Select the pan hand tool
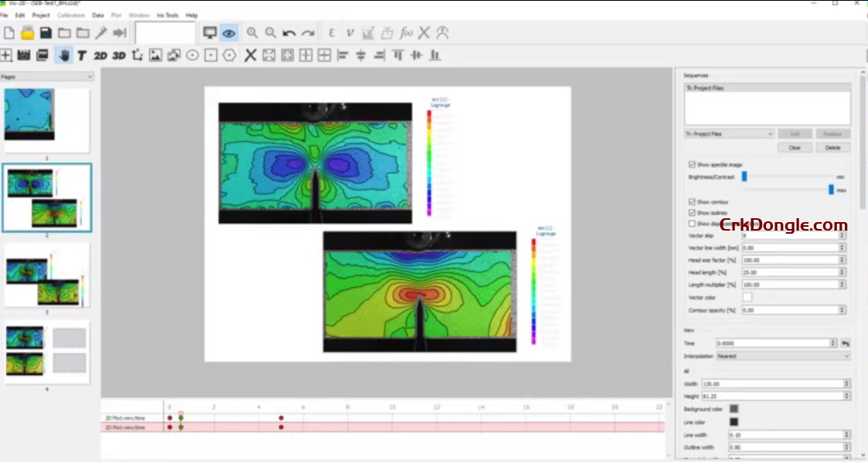The width and height of the screenshot is (868, 462). 63,55
